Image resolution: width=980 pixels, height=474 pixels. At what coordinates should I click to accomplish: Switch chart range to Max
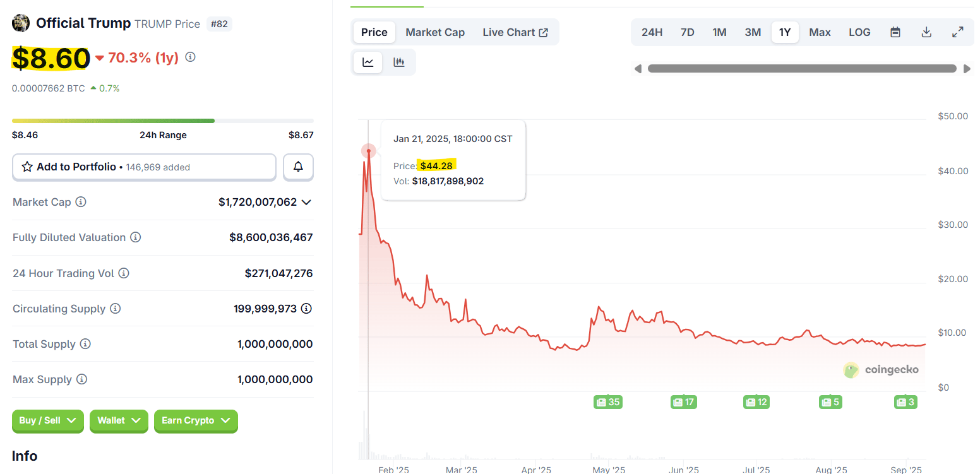[x=820, y=32]
